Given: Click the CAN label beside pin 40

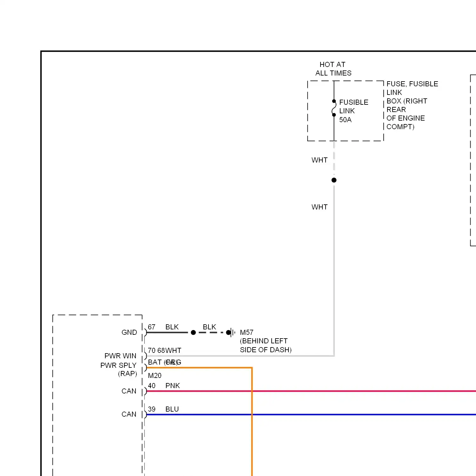Looking at the screenshot, I should click(x=129, y=391).
